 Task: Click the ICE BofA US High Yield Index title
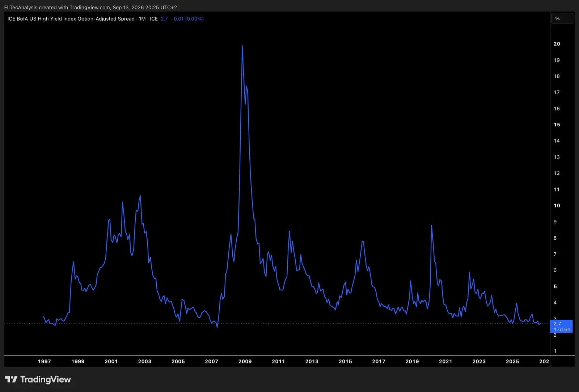coord(71,19)
